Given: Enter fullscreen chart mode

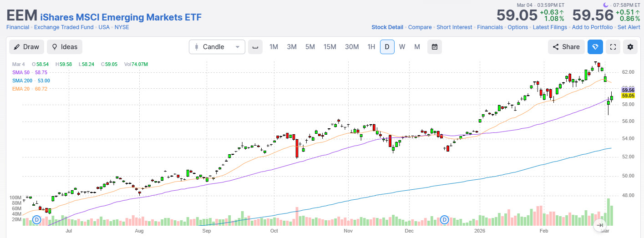Looking at the screenshot, I should pos(613,47).
